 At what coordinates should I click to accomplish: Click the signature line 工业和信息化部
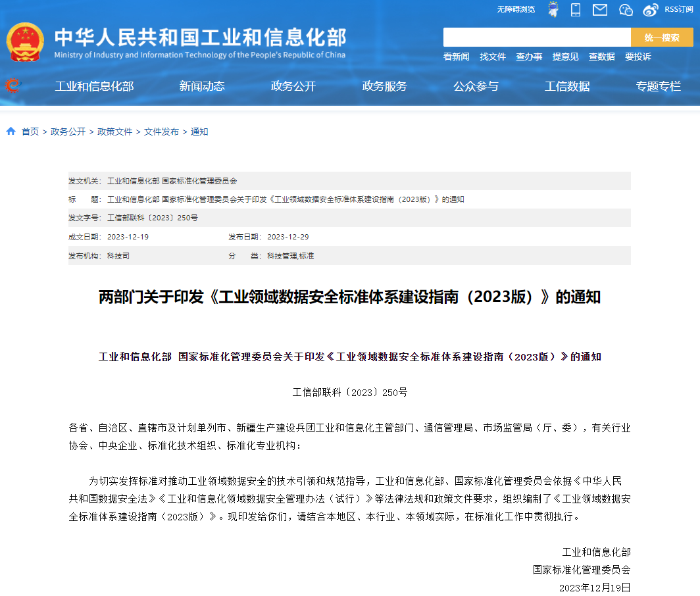597,552
